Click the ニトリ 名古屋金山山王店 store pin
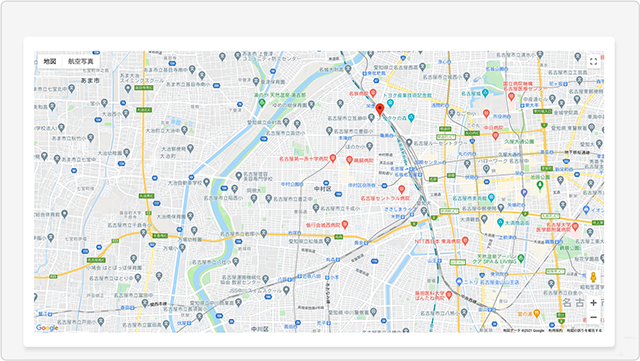 [459, 282]
